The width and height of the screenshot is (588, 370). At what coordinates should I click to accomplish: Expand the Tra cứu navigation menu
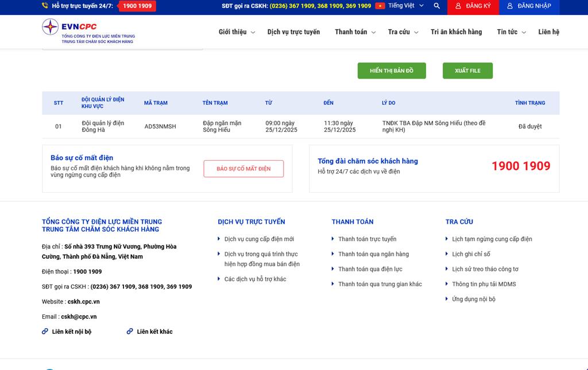(403, 32)
